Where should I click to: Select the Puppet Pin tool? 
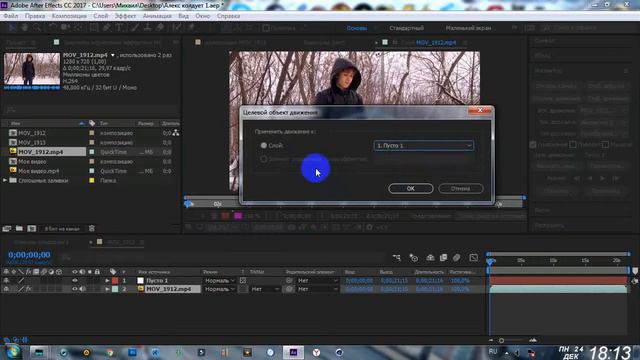(191, 27)
